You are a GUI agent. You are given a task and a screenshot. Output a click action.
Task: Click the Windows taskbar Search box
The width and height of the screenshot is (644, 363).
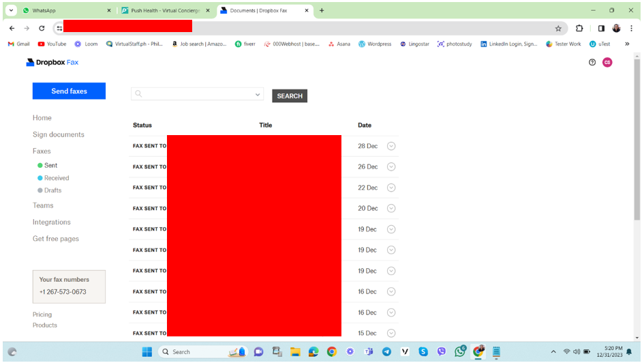[x=203, y=352]
